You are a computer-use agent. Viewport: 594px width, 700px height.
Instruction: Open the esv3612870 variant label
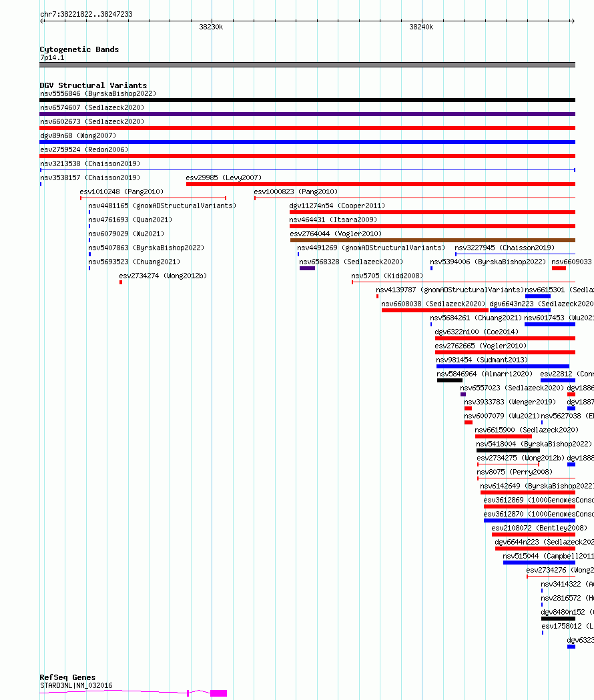tap(539, 514)
